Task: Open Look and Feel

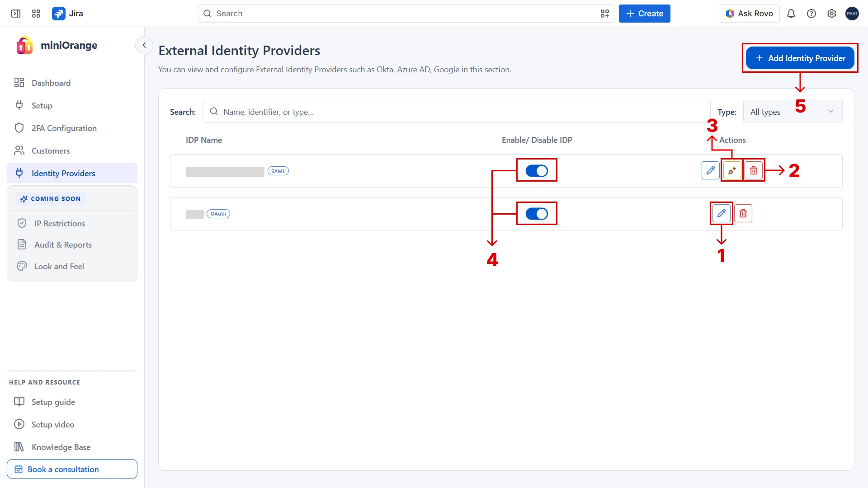Action: pos(72,266)
